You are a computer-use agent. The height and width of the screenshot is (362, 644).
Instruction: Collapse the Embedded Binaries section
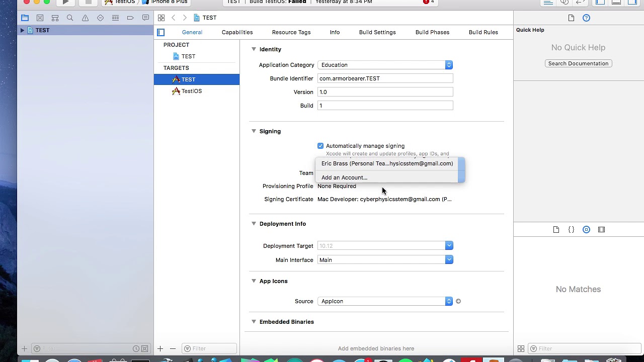pyautogui.click(x=254, y=322)
